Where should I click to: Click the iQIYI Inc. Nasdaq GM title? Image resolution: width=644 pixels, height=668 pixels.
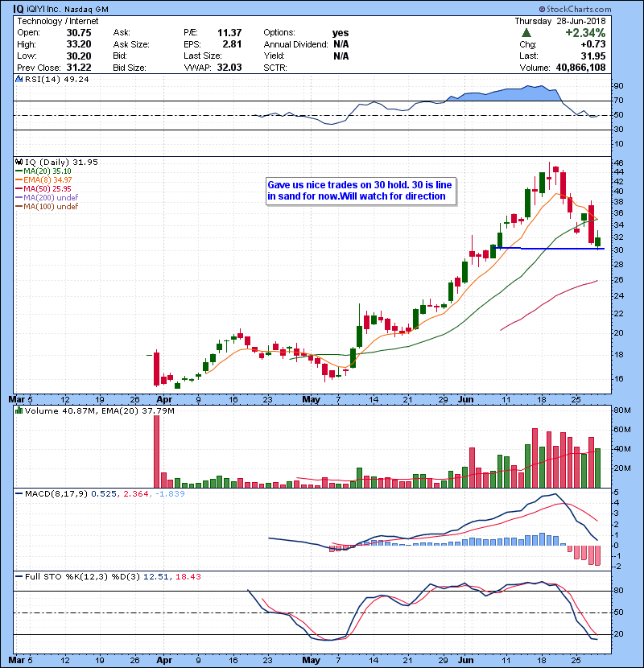click(68, 9)
